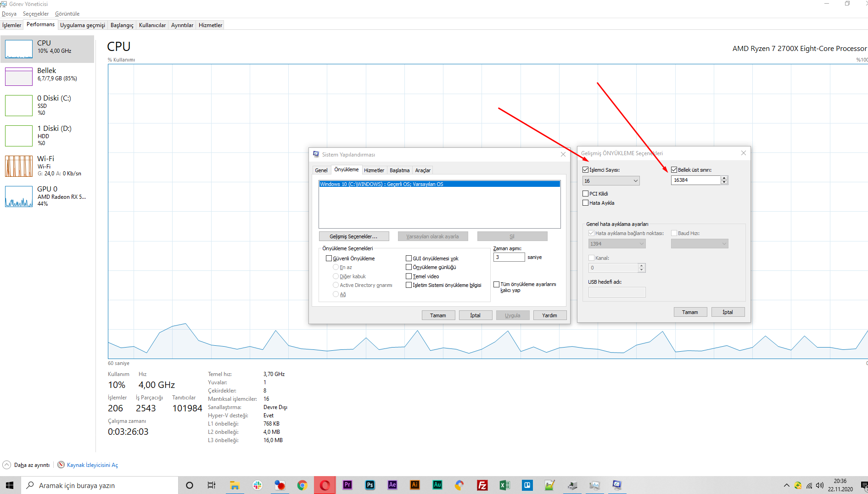868x494 pixels.
Task: Open the Opera browser from the taskbar
Action: tap(325, 485)
